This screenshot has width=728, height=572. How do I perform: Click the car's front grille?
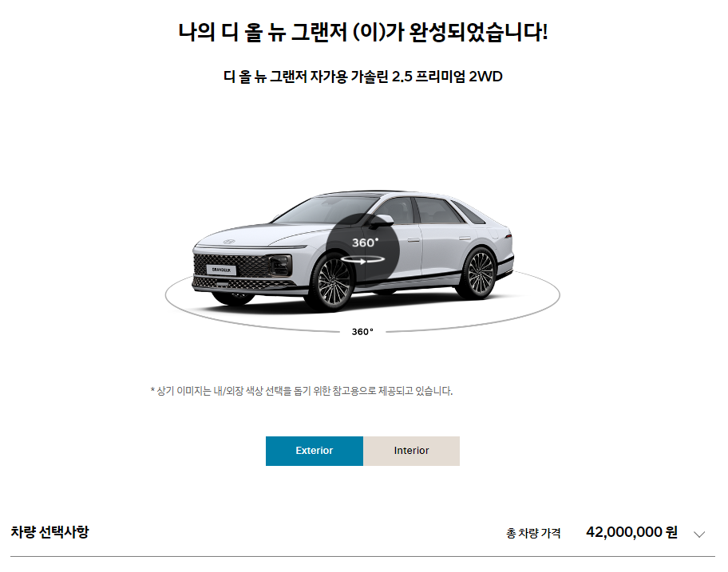232,266
